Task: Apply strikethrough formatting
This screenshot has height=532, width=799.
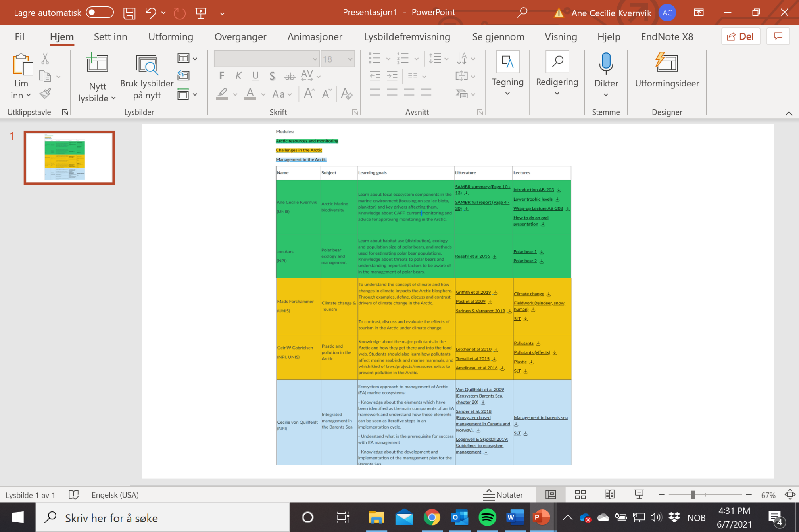Action: pyautogui.click(x=290, y=76)
